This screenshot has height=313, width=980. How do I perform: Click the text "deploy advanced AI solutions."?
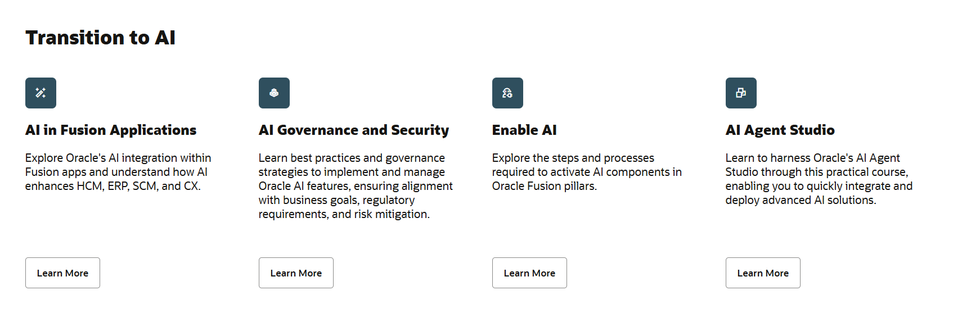tap(801, 200)
